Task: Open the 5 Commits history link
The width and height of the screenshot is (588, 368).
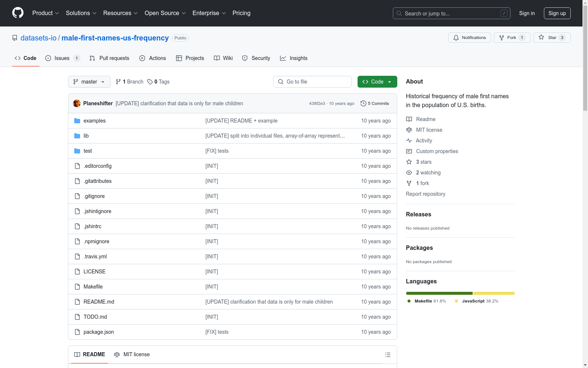Action: pyautogui.click(x=375, y=103)
